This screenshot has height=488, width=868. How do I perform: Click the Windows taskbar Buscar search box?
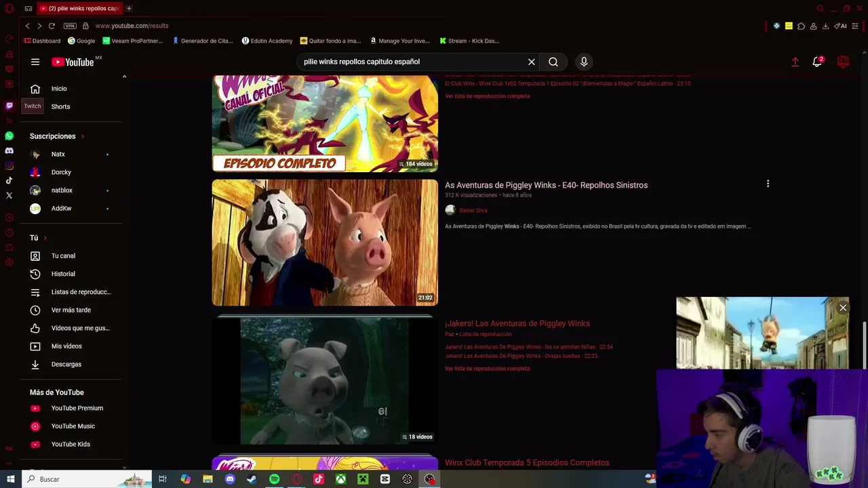[x=87, y=479]
